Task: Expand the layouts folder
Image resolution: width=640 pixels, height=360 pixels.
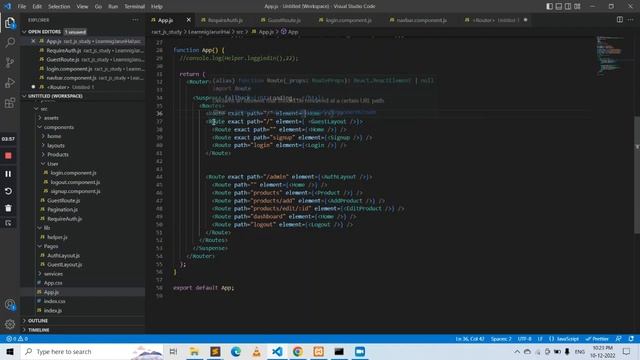Action: [56, 146]
